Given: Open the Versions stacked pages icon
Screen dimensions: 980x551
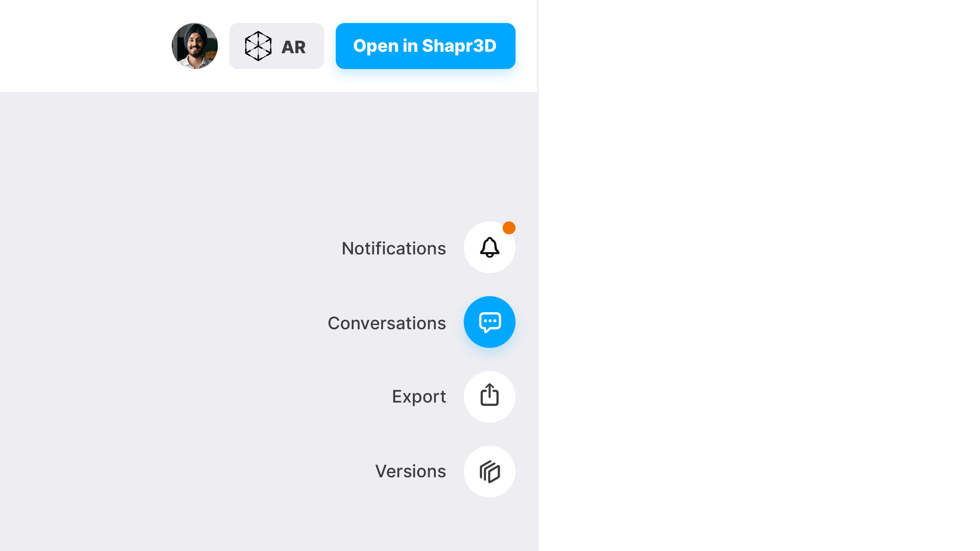Looking at the screenshot, I should pyautogui.click(x=489, y=471).
